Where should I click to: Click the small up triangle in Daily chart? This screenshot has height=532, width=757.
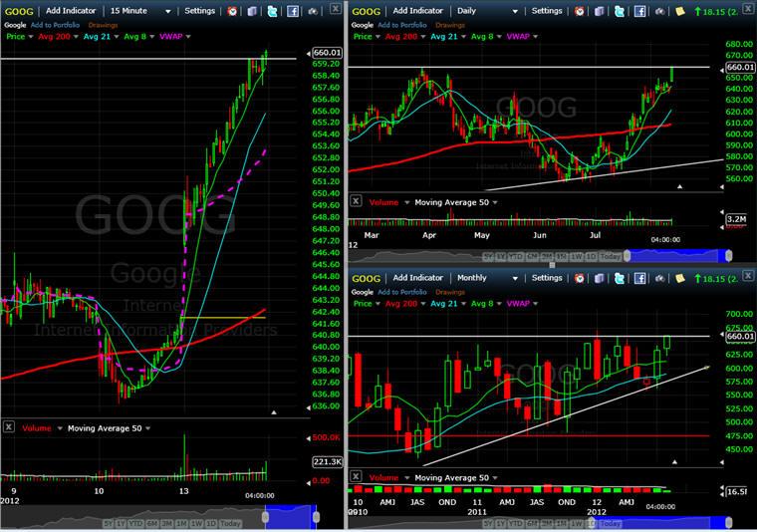tap(679, 186)
